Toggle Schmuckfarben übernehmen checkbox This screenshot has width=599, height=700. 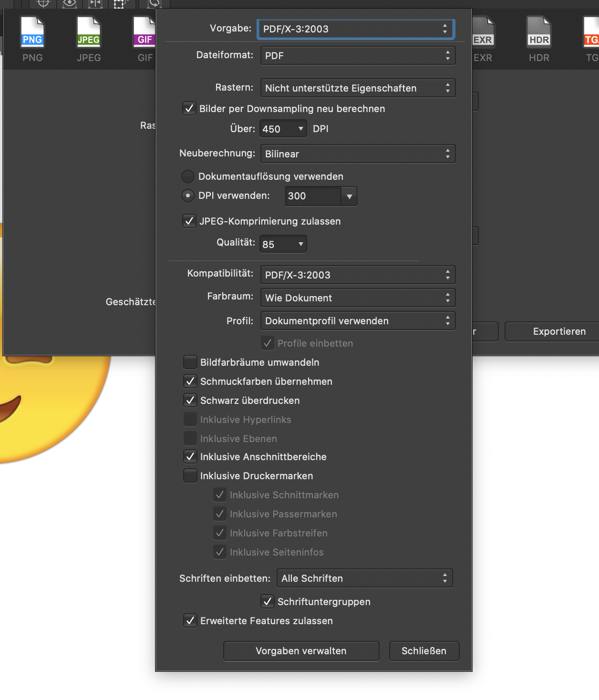pos(190,381)
